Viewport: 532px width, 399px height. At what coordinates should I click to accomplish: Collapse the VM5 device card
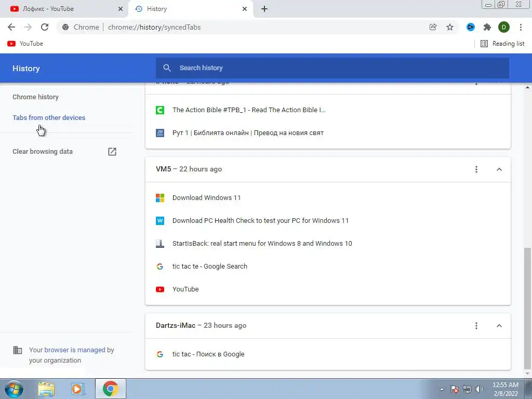pos(499,169)
